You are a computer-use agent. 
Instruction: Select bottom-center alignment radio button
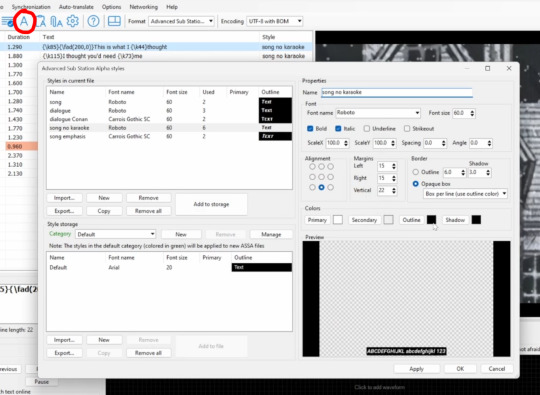(321, 187)
